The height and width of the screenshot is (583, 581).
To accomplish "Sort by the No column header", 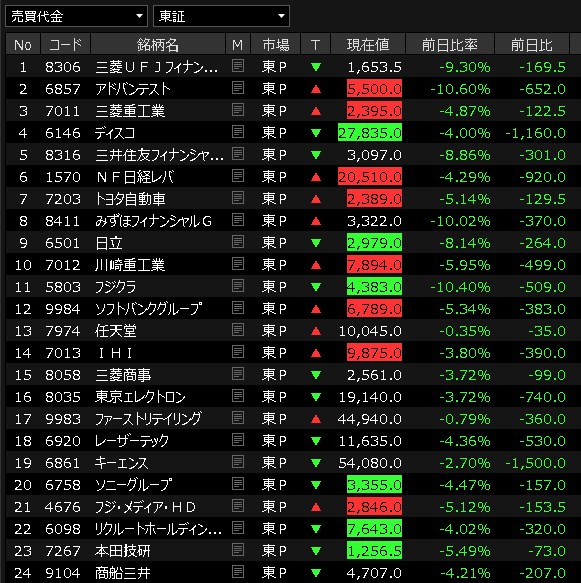I will pos(23,45).
